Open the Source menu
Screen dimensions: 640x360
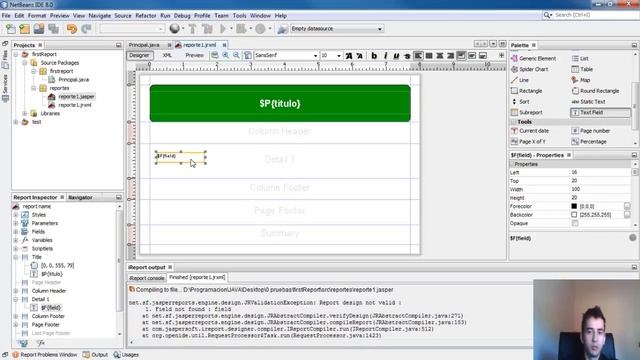123,16
